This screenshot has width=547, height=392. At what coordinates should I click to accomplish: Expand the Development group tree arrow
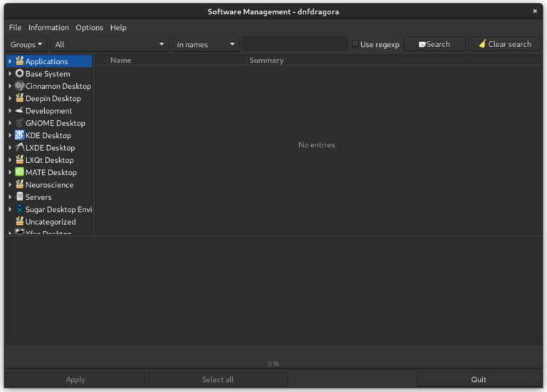pyautogui.click(x=10, y=111)
